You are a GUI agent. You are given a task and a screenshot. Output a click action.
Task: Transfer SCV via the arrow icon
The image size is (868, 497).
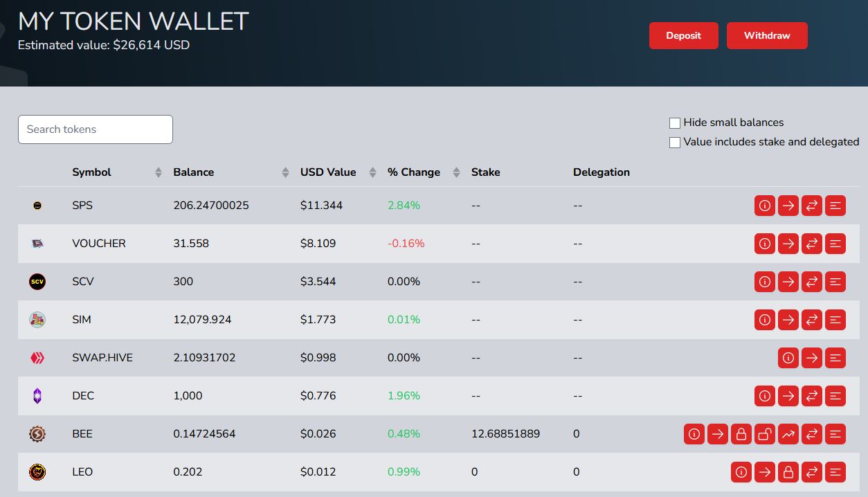[x=788, y=282]
